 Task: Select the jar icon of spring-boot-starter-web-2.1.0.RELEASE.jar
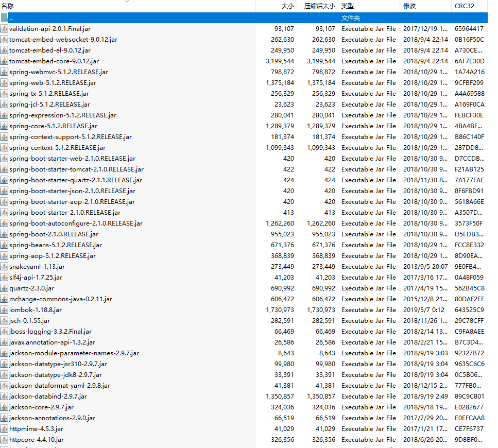[4, 158]
